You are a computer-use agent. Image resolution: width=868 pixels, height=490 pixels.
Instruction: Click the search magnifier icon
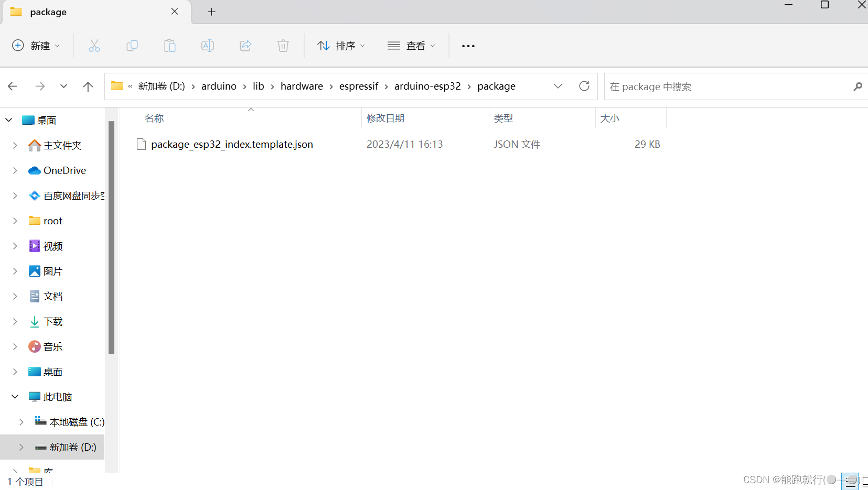pos(858,86)
